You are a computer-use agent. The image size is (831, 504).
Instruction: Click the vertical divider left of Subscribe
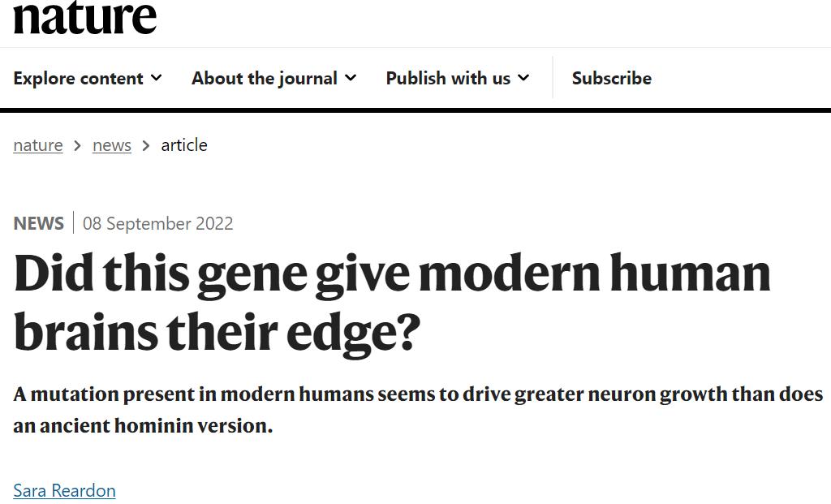(x=553, y=78)
